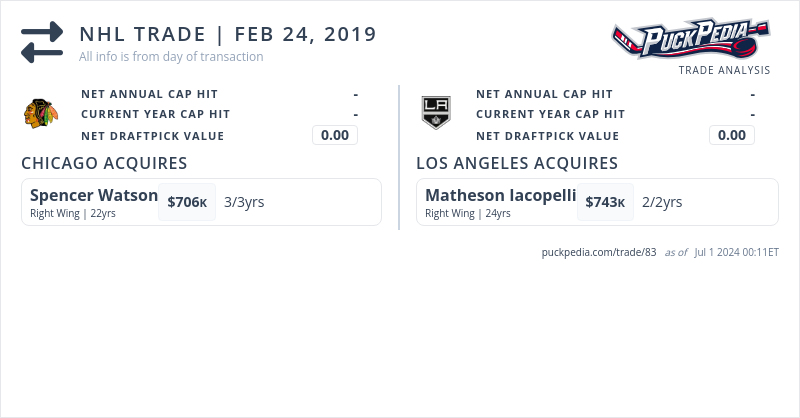This screenshot has width=800, height=418.
Task: Click the Los Angeles Kings team logo
Action: coord(436,113)
